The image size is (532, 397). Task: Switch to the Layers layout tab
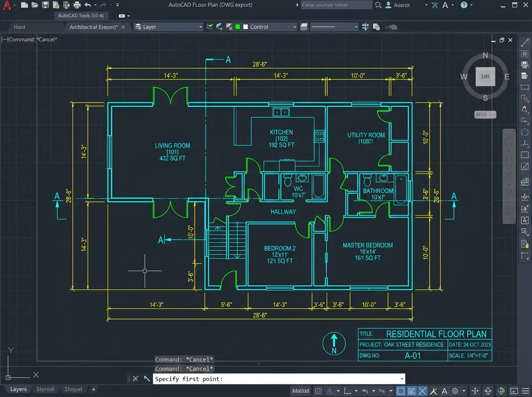click(x=18, y=389)
